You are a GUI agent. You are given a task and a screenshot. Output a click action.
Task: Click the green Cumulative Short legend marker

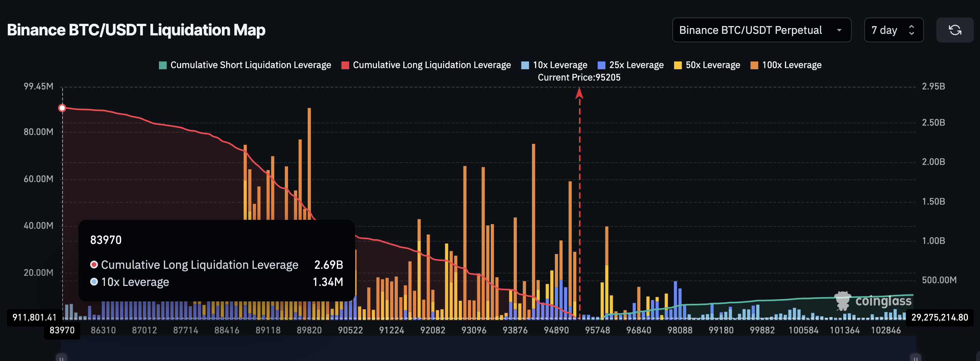[162, 65]
